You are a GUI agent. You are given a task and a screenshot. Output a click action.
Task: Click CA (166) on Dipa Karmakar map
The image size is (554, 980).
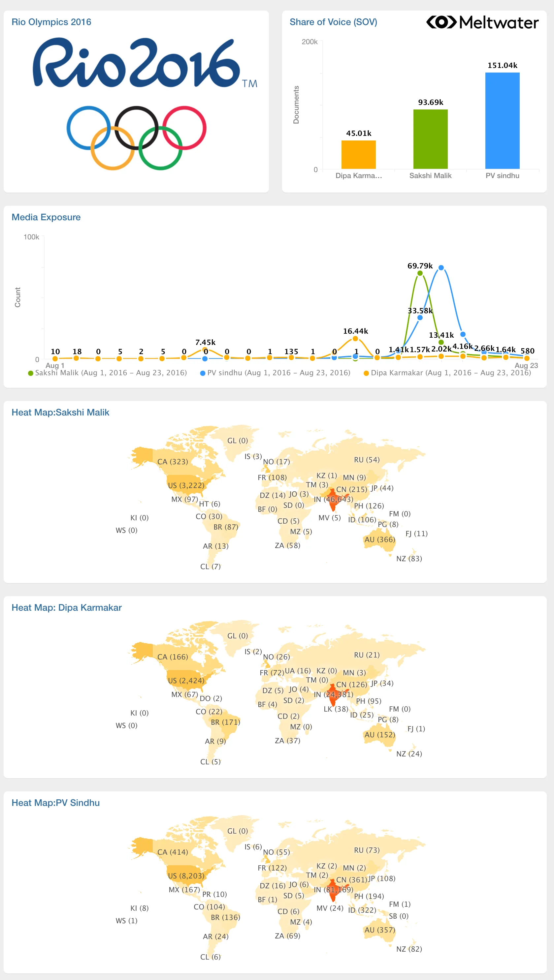[x=173, y=657]
